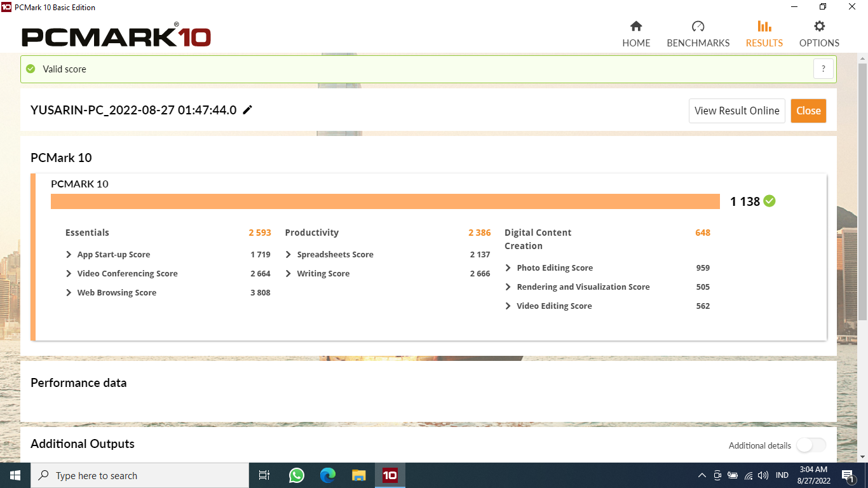Open the Wi-Fi network tray icon

[x=748, y=475]
